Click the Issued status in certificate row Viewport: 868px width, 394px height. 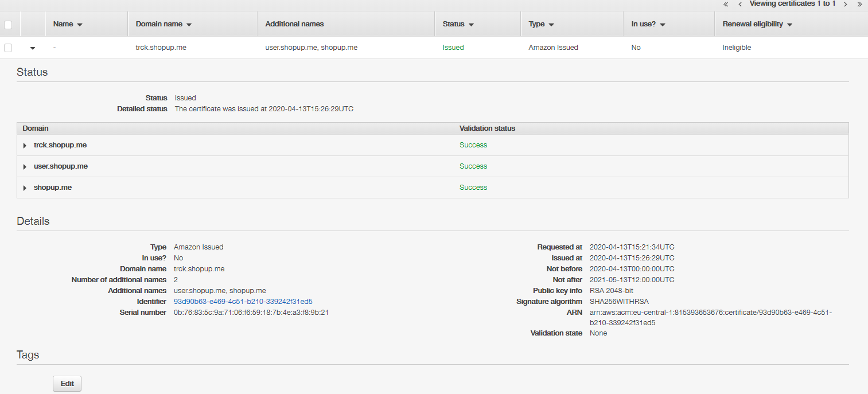click(453, 48)
